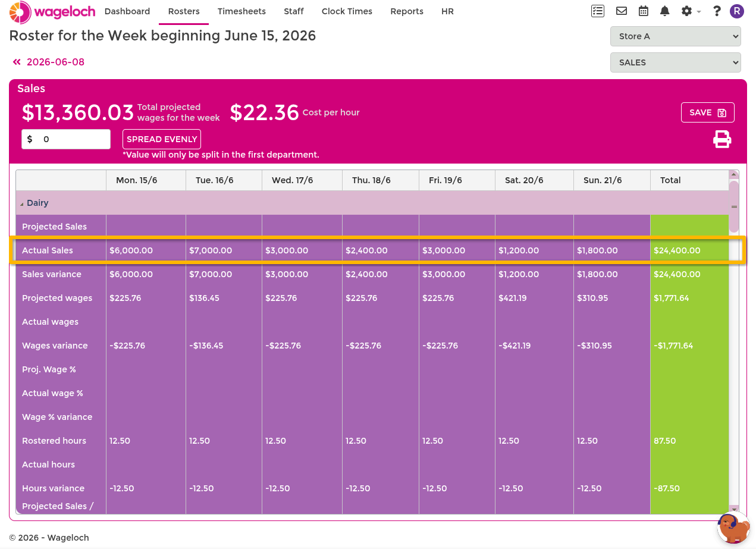Open the HR tab

447,11
